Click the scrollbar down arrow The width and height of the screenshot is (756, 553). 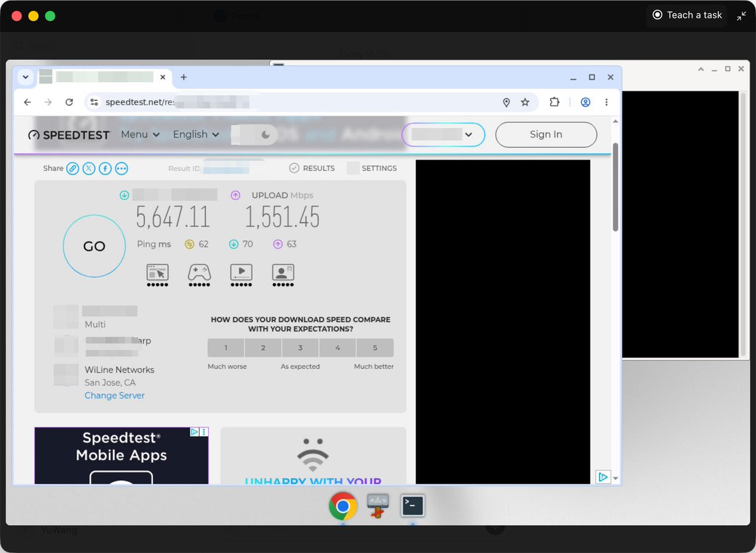616,479
